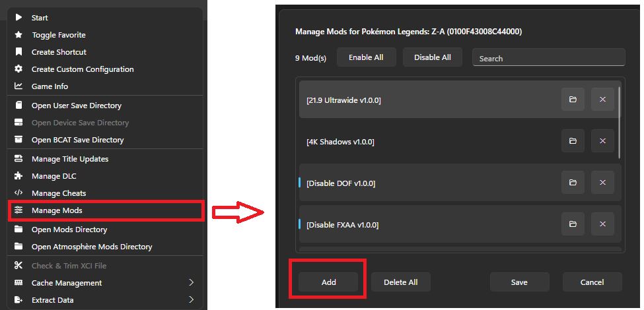Remove the Disable DOF mod
Viewport: 644px width, 310px height.
point(602,183)
